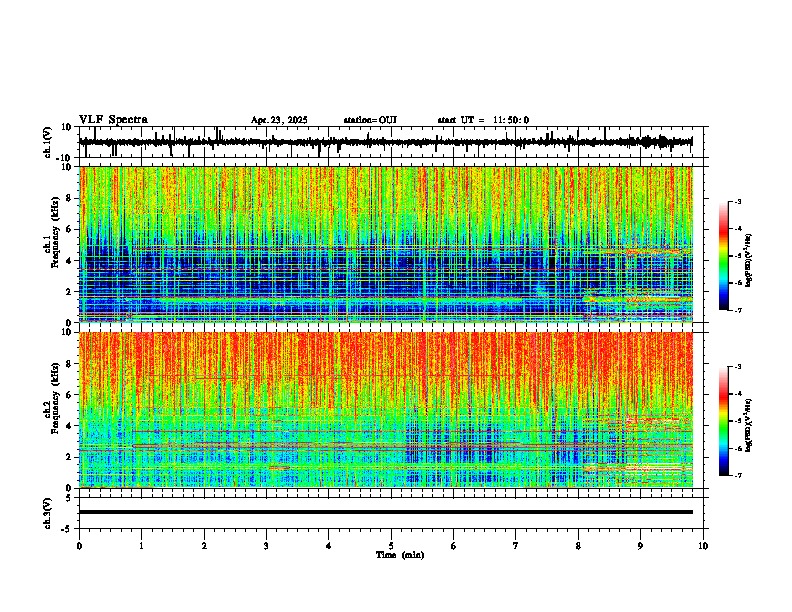The height and width of the screenshot is (612, 792).
Task: Click the ch.1 'Frequency (kHz)' axis label
Action: (x=55, y=233)
